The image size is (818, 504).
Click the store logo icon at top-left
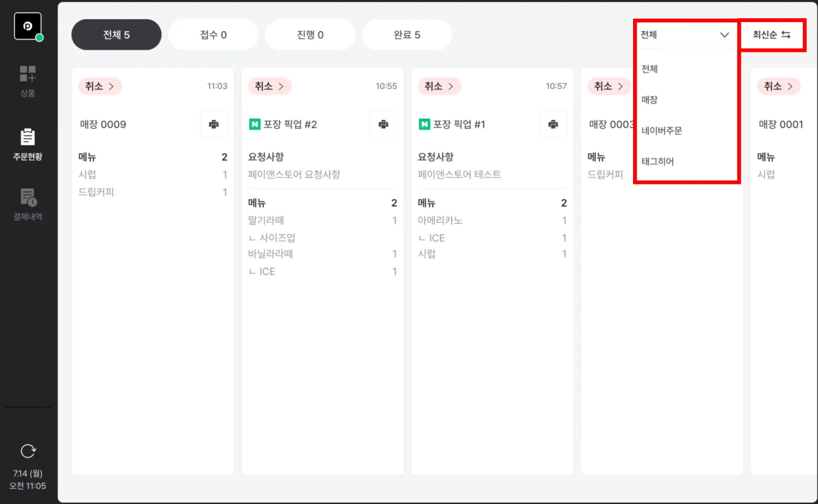[28, 26]
